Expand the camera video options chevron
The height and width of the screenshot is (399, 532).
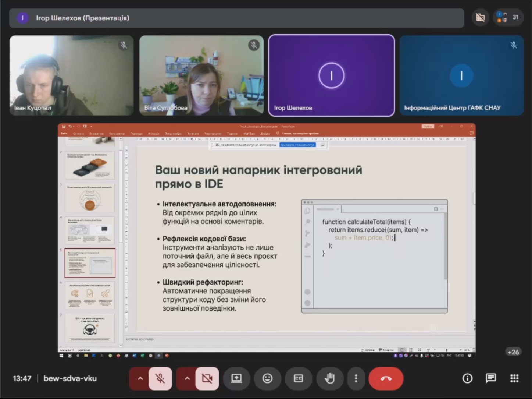pos(187,378)
